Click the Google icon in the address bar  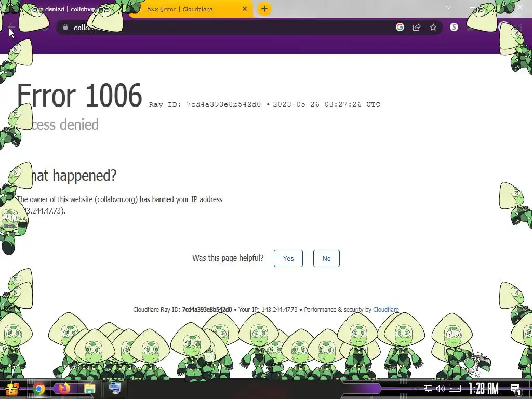400,27
